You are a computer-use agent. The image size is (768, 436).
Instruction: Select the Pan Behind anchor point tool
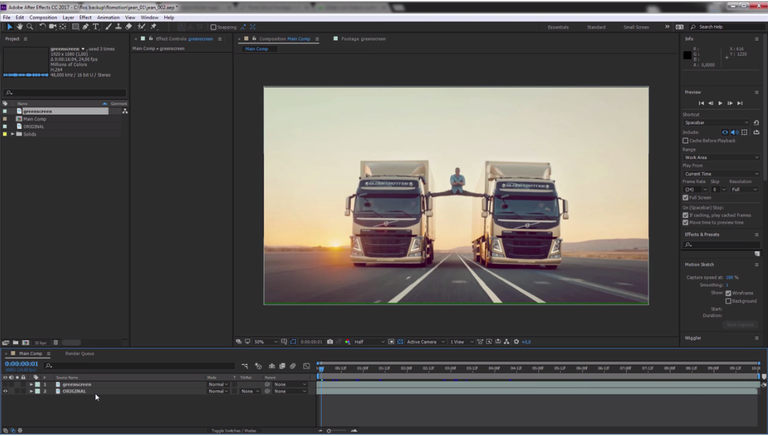[63, 27]
